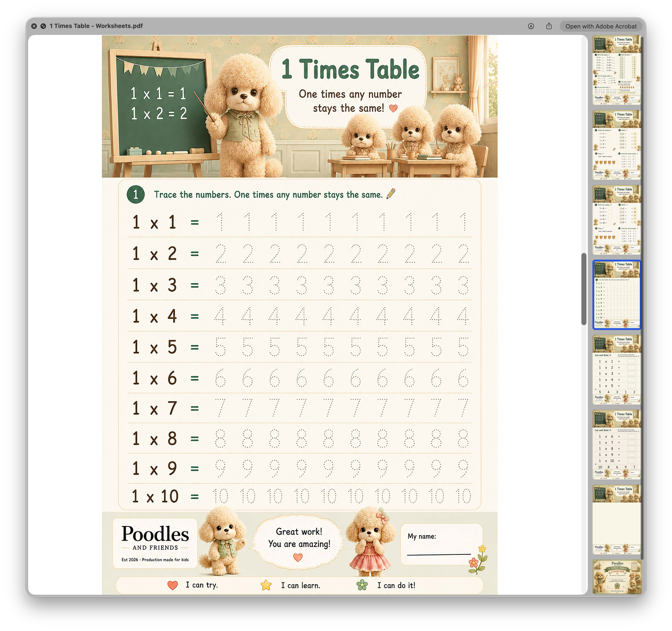Select second page thumbnail with 1 x 1 to 1 x 5
This screenshot has width=672, height=631.
tap(617, 145)
